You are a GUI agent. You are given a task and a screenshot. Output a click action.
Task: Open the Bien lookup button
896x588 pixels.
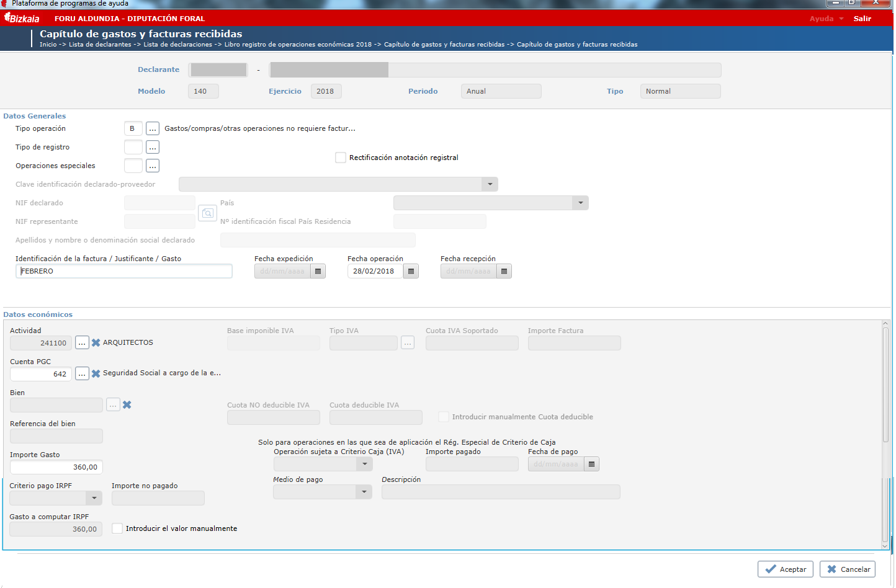point(113,404)
